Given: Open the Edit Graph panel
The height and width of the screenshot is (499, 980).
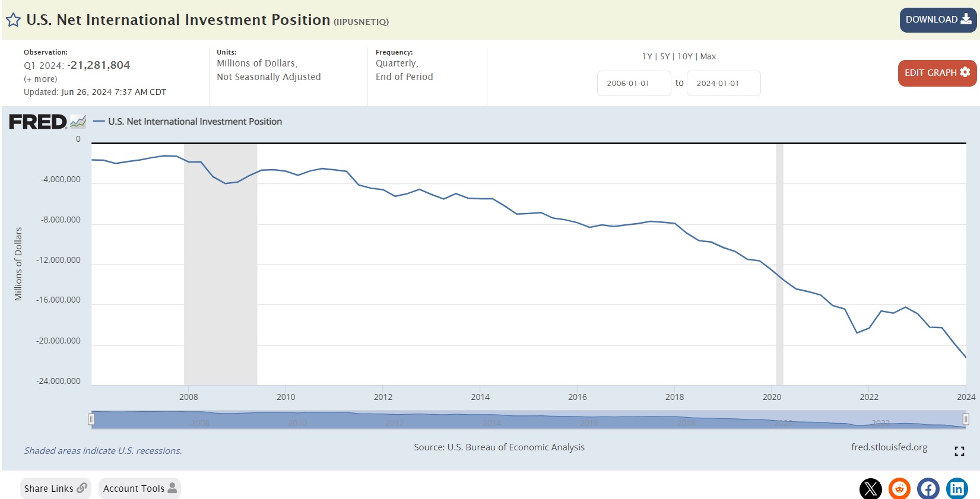Looking at the screenshot, I should [937, 73].
